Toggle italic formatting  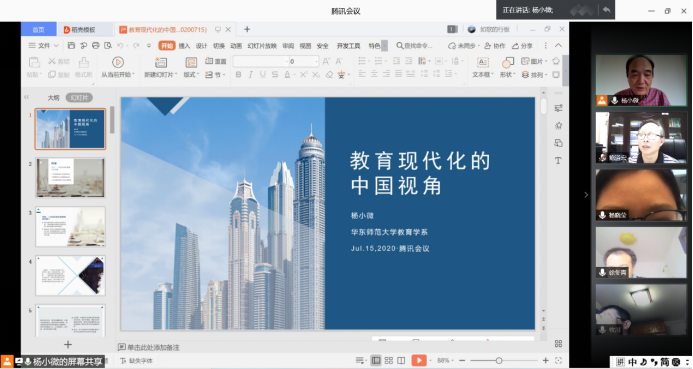(x=251, y=75)
